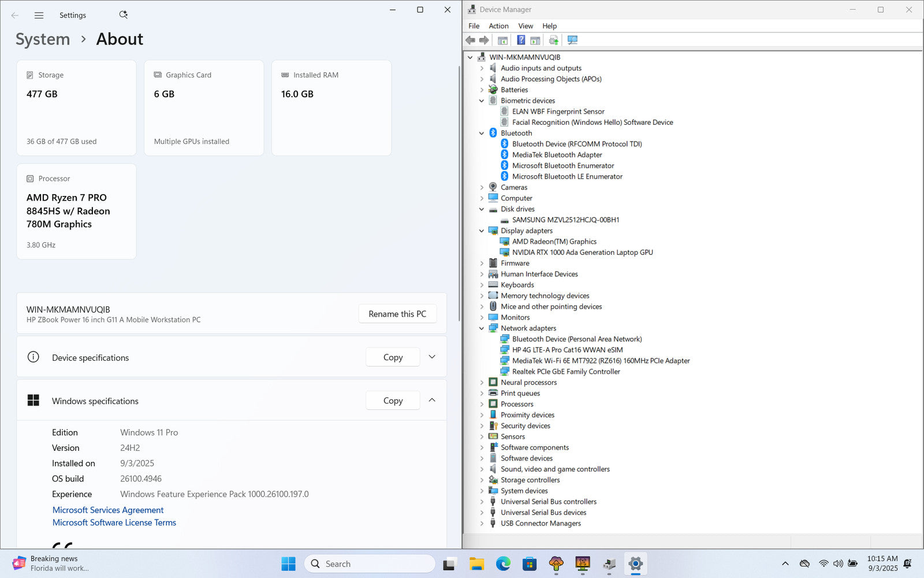
Task: Click Show/Hide console tree toolbar icon
Action: (502, 40)
